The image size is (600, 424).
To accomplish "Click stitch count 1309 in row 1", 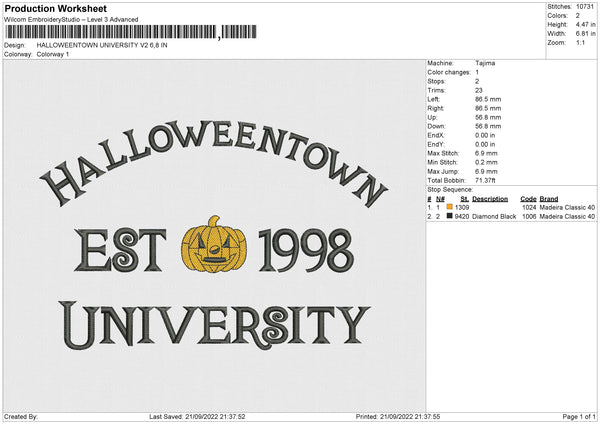I will pos(462,207).
